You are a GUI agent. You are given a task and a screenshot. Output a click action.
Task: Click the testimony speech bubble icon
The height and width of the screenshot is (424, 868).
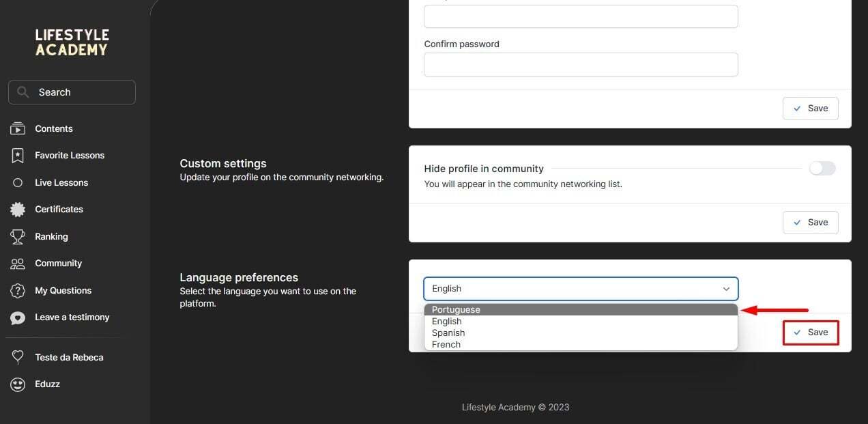(18, 317)
